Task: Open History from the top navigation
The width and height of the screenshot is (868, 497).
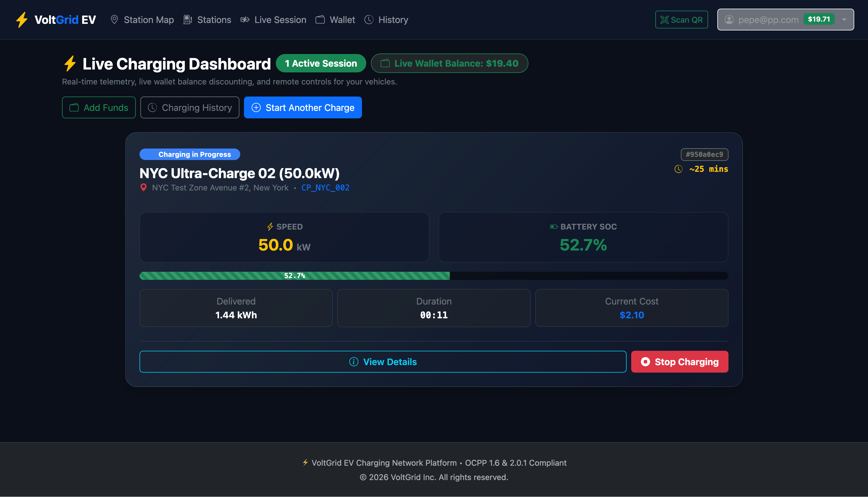Action: pos(386,20)
